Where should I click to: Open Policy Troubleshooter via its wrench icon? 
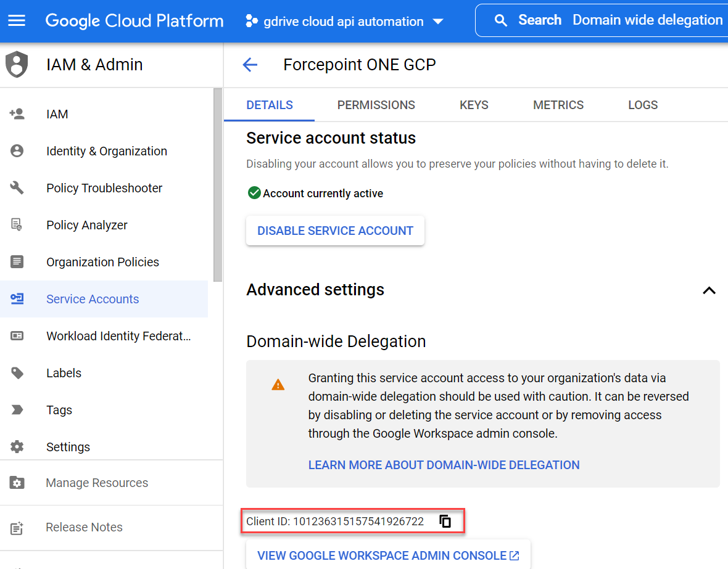(x=17, y=187)
